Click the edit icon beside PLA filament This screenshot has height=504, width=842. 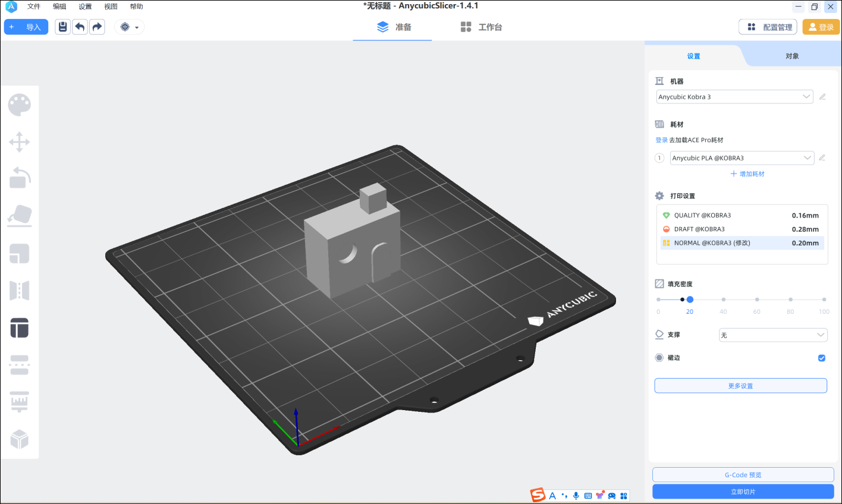(x=822, y=158)
